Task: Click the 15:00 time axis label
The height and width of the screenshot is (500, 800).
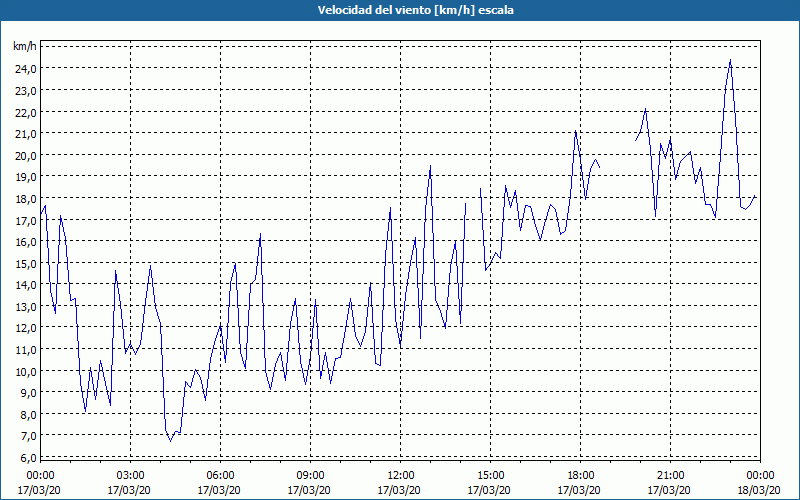Action: (x=490, y=476)
